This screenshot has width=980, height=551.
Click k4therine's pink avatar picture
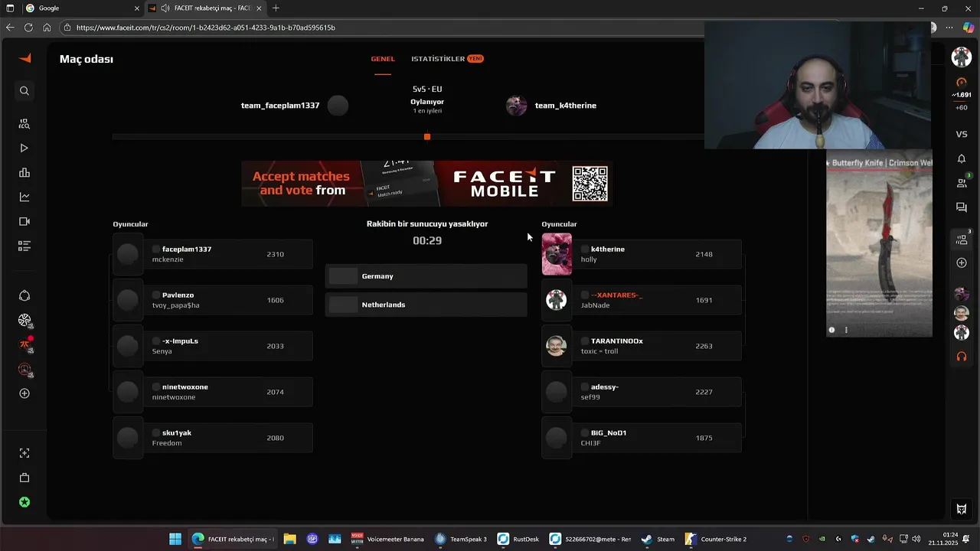click(557, 254)
